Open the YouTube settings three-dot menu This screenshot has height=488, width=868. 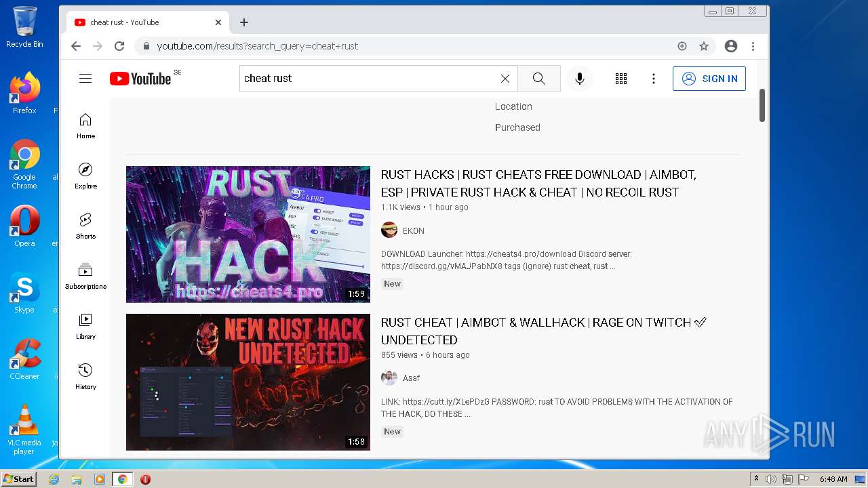[x=654, y=79]
